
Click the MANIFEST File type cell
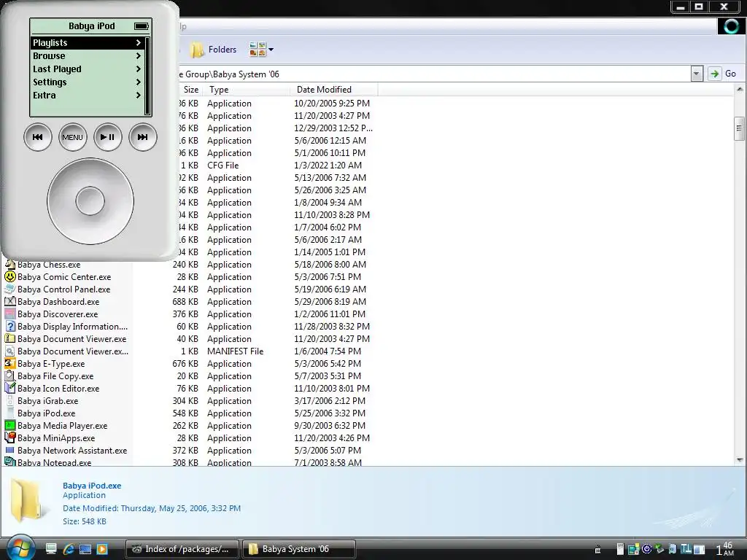(236, 351)
